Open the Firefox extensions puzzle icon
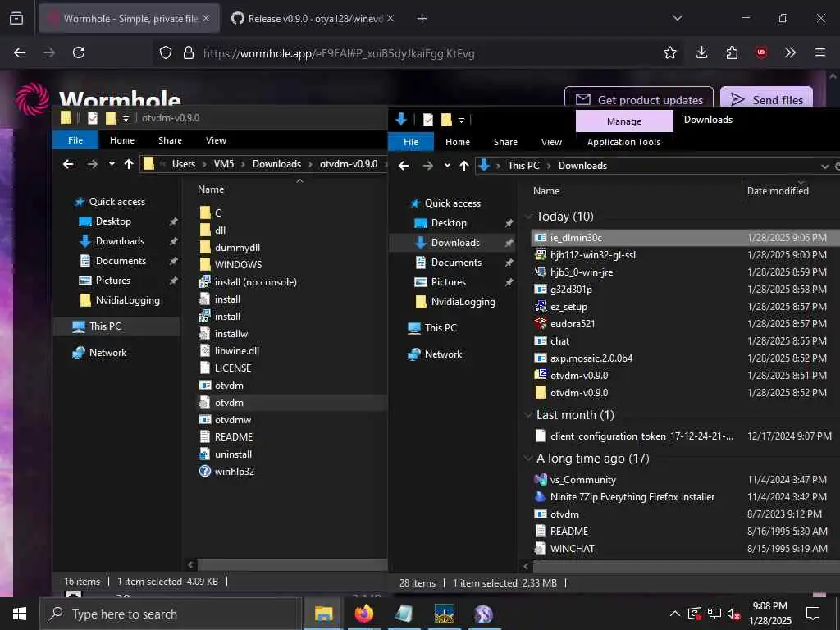This screenshot has width=840, height=630. (732, 52)
